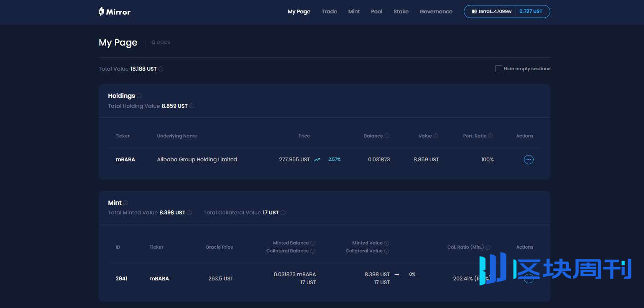Screen dimensions: 644x308
Task: Click info icon next to Col. Ratio (Min.)
Action: pos(488,247)
